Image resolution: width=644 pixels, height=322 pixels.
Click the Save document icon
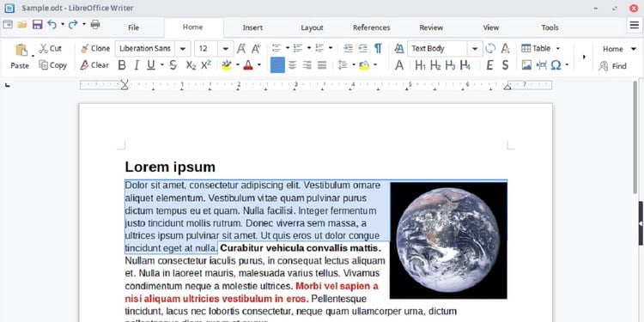click(38, 24)
